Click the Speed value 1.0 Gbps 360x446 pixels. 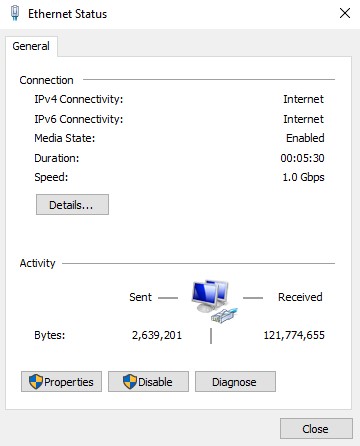click(303, 177)
